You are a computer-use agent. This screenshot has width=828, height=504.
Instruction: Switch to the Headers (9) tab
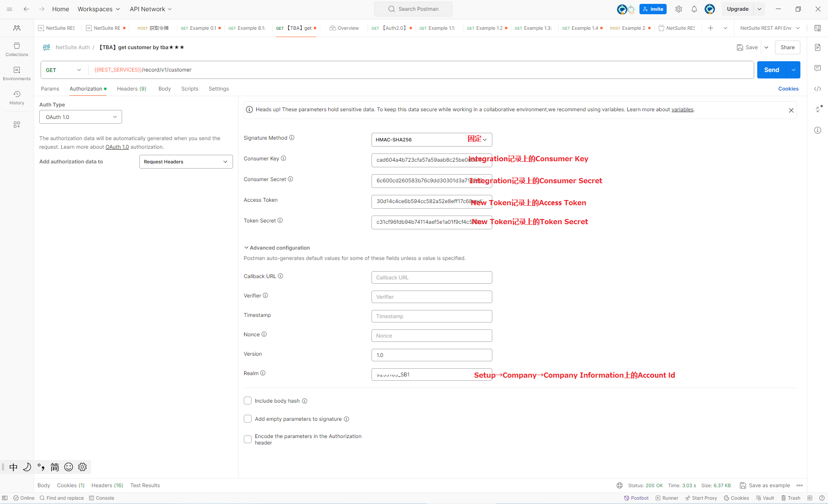point(132,89)
